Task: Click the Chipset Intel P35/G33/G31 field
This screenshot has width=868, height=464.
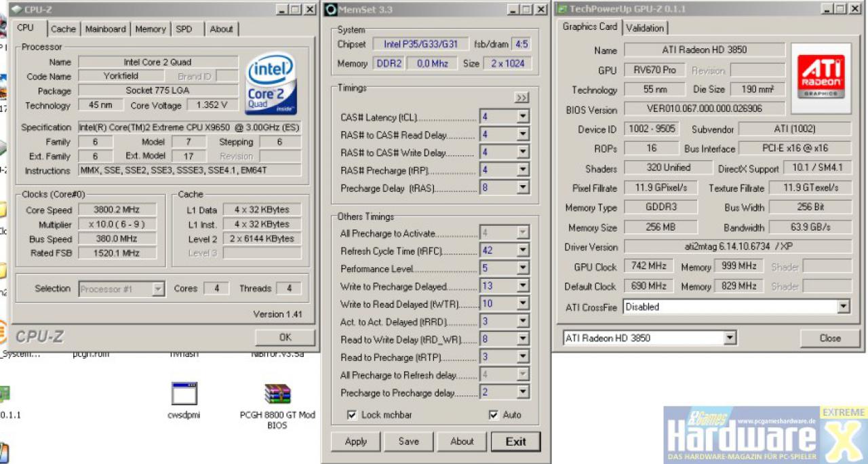Action: tap(420, 44)
